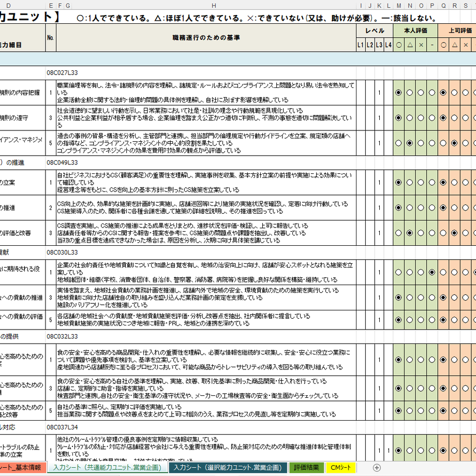Select column D header

point(8,6)
